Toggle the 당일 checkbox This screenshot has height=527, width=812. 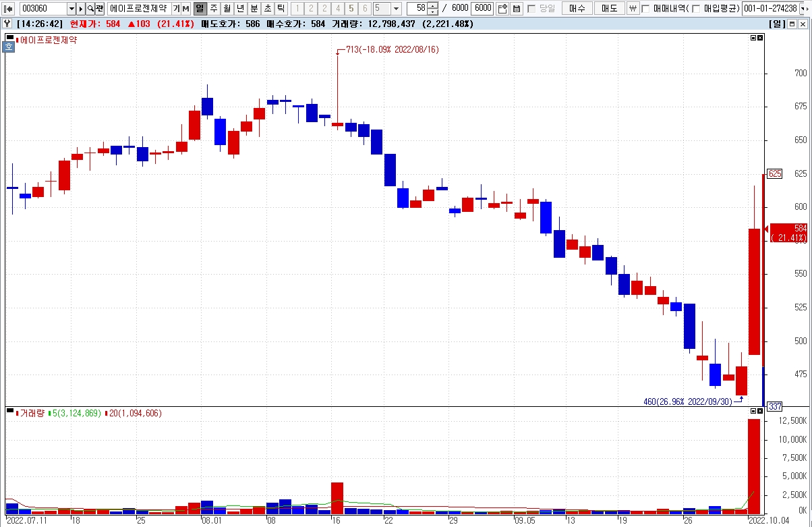point(531,9)
